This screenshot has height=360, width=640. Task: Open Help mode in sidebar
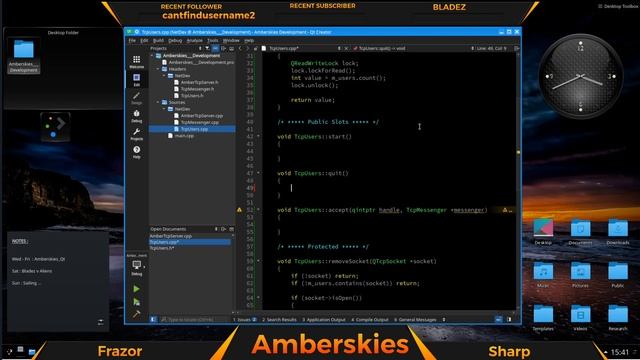click(136, 152)
